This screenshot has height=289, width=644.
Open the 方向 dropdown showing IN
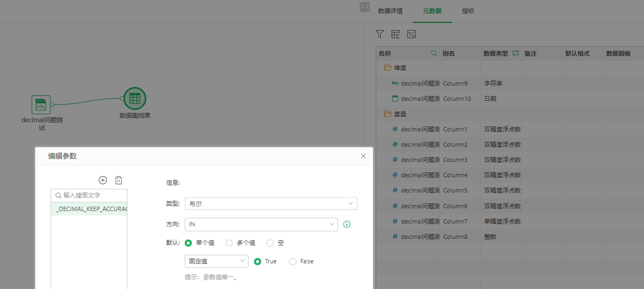[261, 224]
